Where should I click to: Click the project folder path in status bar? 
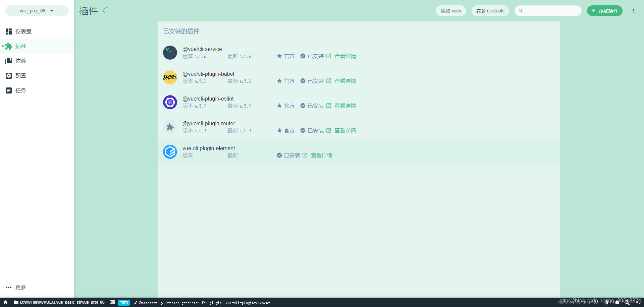click(59, 302)
